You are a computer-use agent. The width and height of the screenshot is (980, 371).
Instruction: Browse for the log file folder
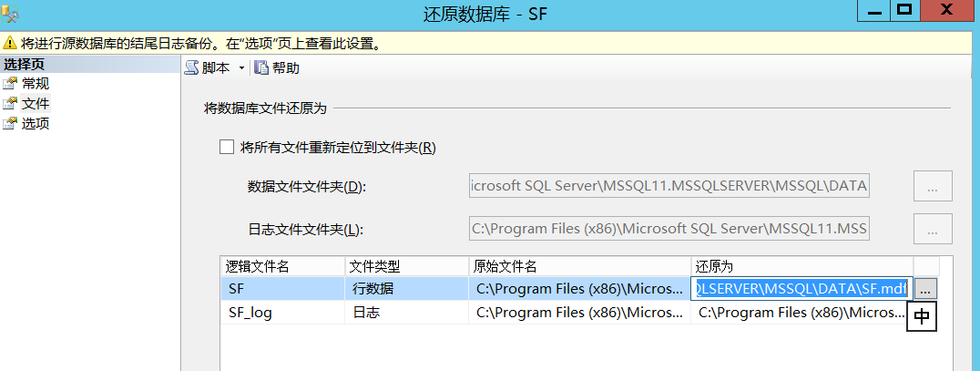coord(933,229)
